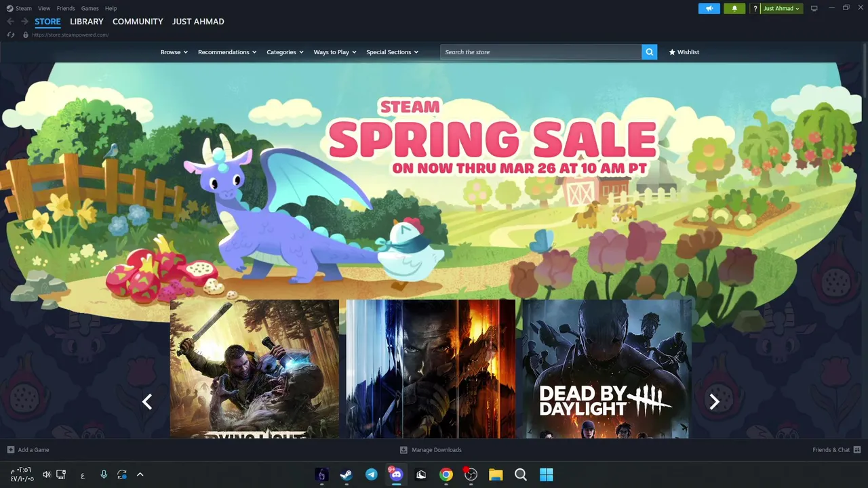Open File Explorer from the taskbar
This screenshot has height=488, width=868.
[x=496, y=474]
